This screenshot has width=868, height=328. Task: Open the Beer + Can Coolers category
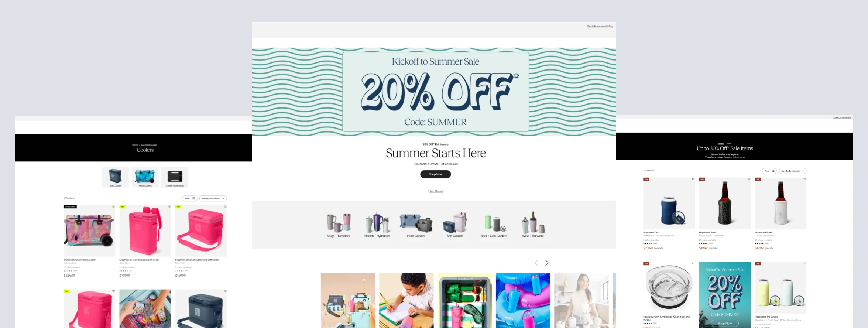pos(494,225)
